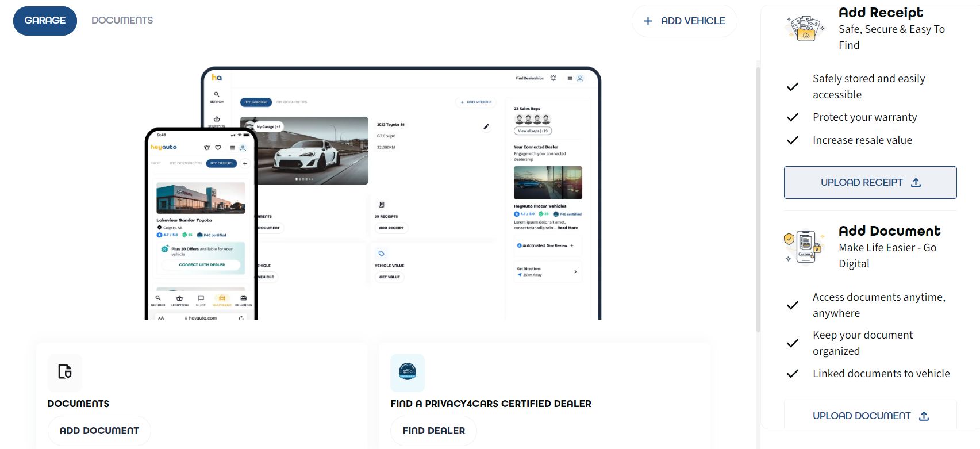Click the Upload Receipt button
Image resolution: width=980 pixels, height=449 pixels.
pos(870,182)
